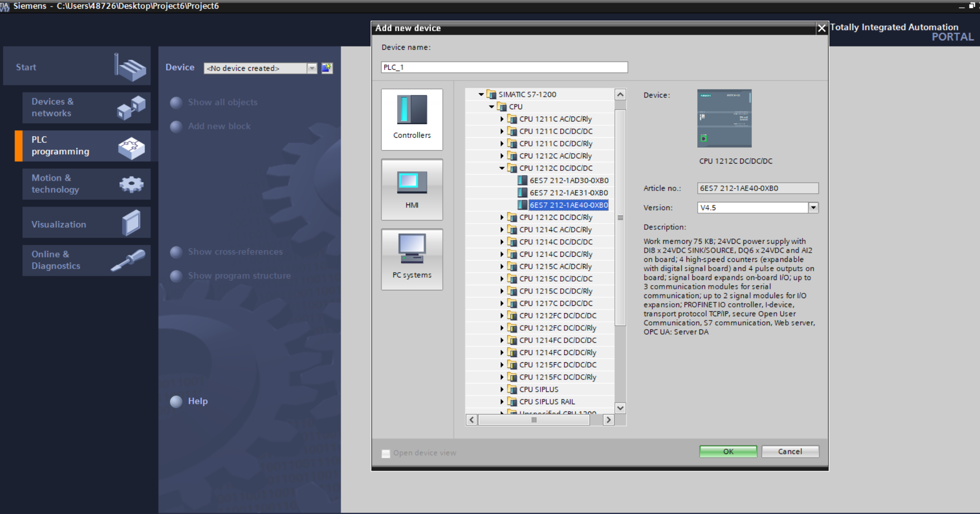
Task: Close the Add new device dialog
Action: click(x=821, y=28)
